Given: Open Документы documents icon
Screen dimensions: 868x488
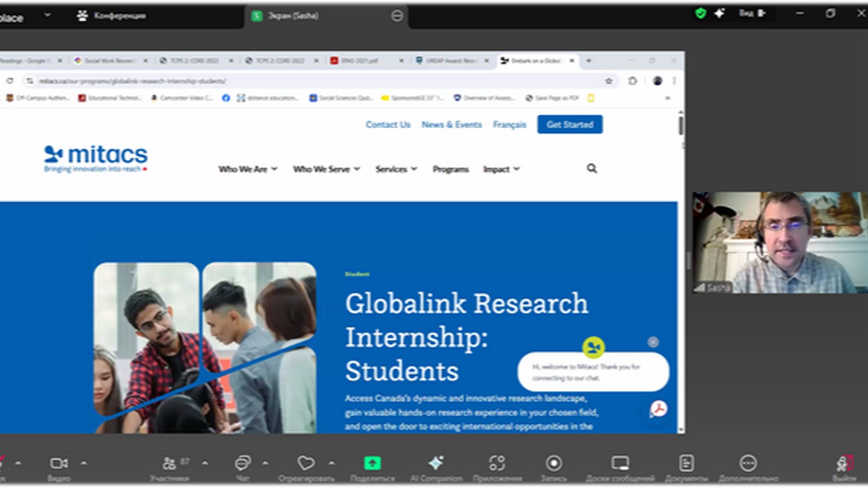Looking at the screenshot, I should 686,463.
